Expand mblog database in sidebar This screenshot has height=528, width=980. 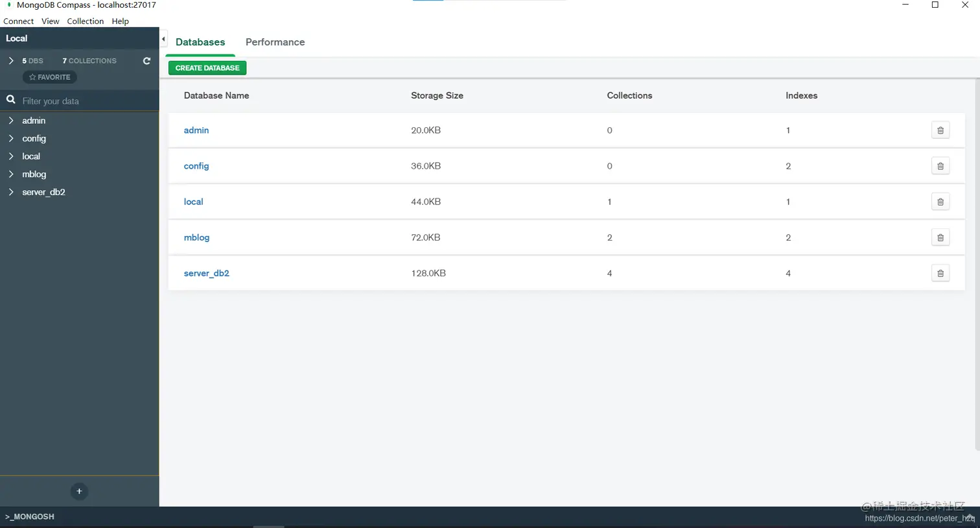coord(11,174)
